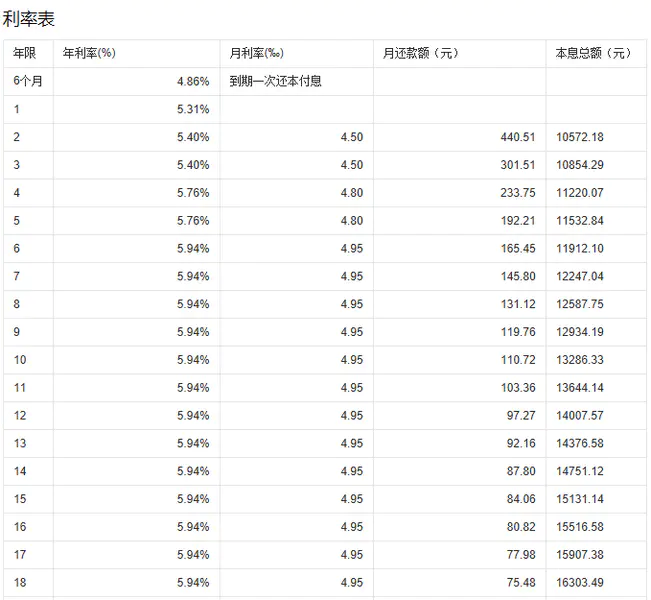The height and width of the screenshot is (600, 651).
Task: Select the 4.86% annual rate cell
Action: (192, 81)
